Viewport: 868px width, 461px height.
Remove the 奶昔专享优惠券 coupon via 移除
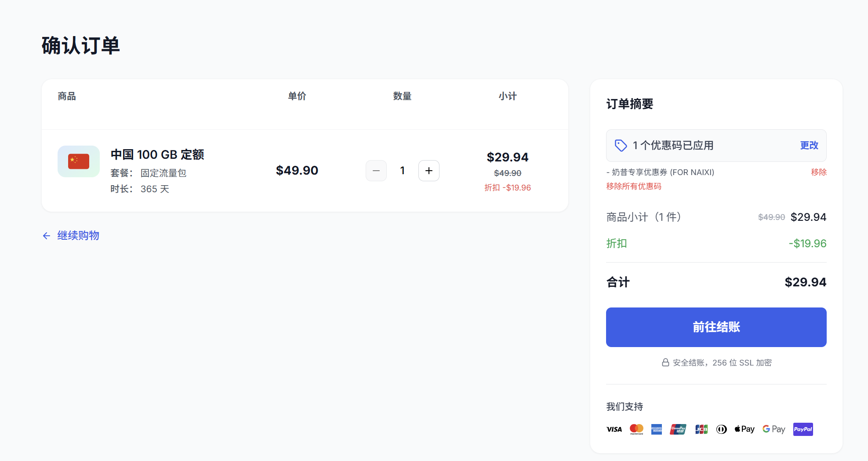coord(819,172)
